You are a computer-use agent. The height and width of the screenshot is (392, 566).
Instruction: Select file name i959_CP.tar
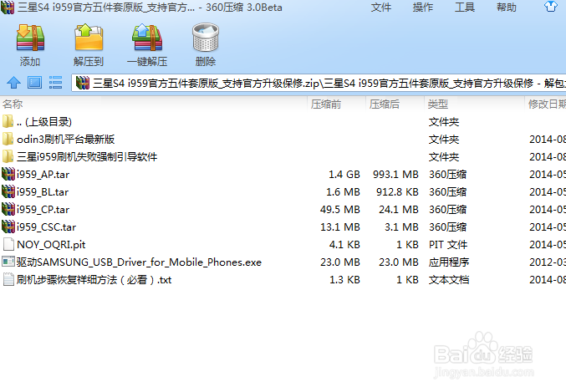[x=43, y=210]
